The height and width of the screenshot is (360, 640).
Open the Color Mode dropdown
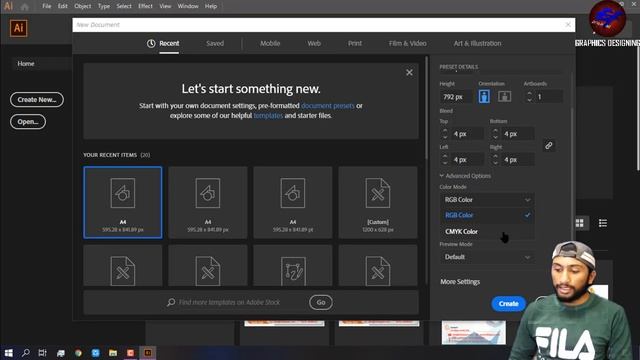pos(487,200)
